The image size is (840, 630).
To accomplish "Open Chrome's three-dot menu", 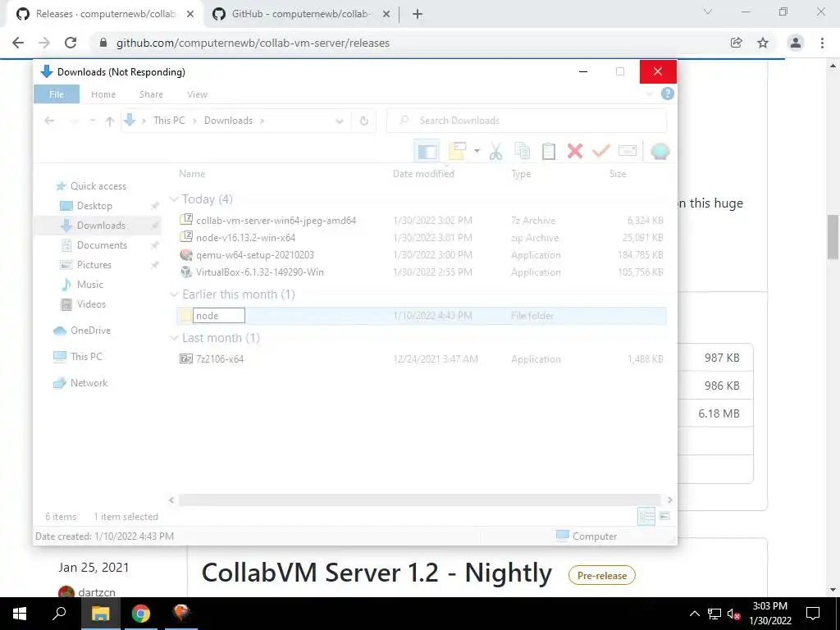I will [822, 43].
